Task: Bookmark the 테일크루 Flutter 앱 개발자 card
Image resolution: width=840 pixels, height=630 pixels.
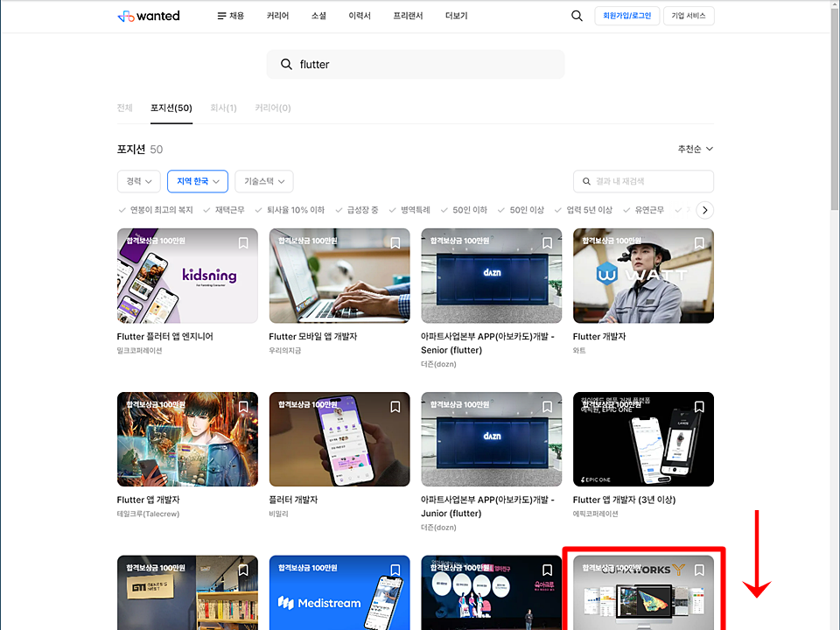Action: [243, 407]
